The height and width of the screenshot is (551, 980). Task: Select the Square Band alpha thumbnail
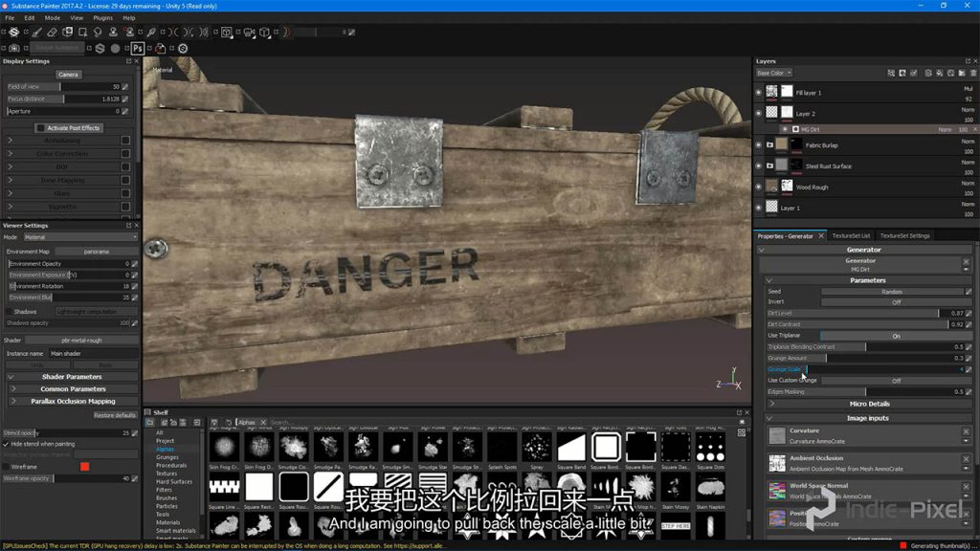tap(571, 448)
